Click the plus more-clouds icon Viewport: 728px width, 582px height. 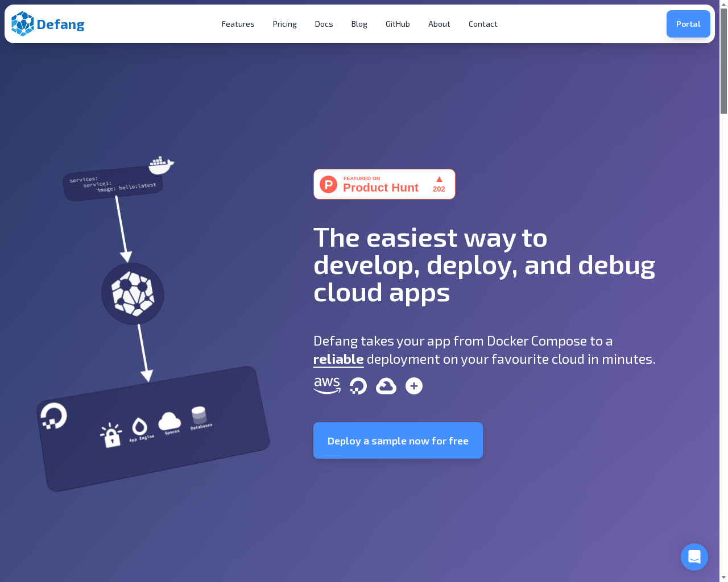tap(414, 386)
